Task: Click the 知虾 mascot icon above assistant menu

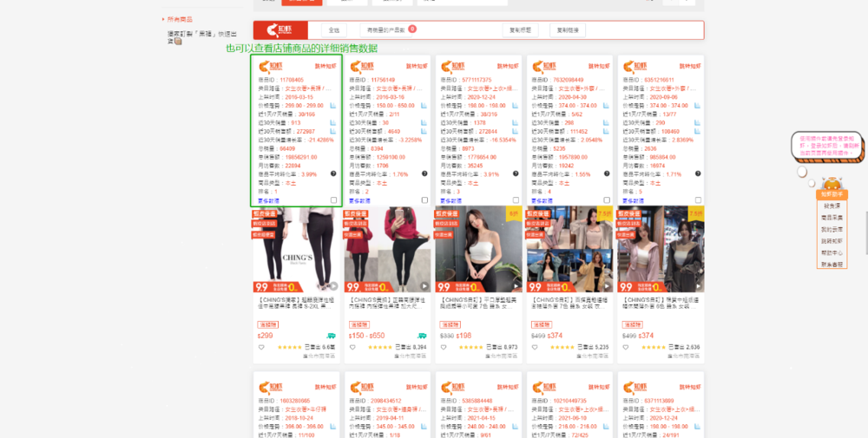Action: click(x=832, y=183)
